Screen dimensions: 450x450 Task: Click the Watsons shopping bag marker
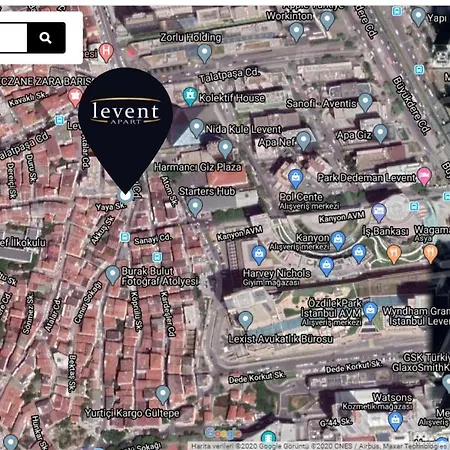tap(395, 421)
